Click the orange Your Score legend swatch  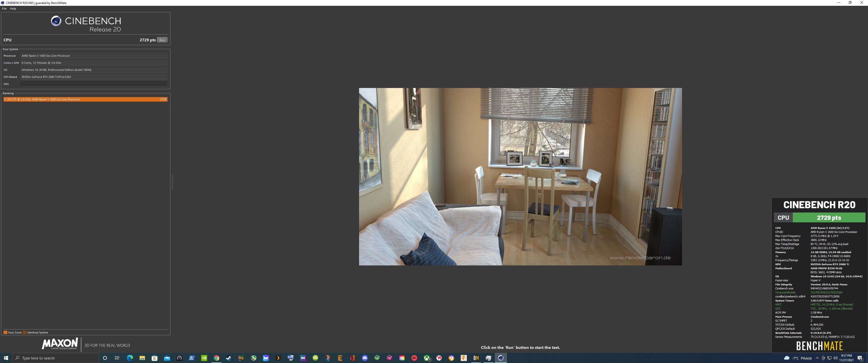click(x=5, y=332)
